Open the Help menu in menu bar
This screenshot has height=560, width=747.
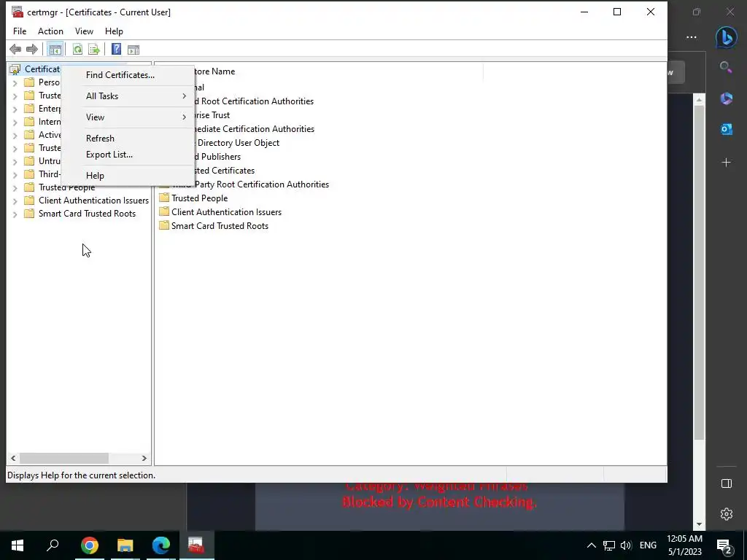pos(114,31)
